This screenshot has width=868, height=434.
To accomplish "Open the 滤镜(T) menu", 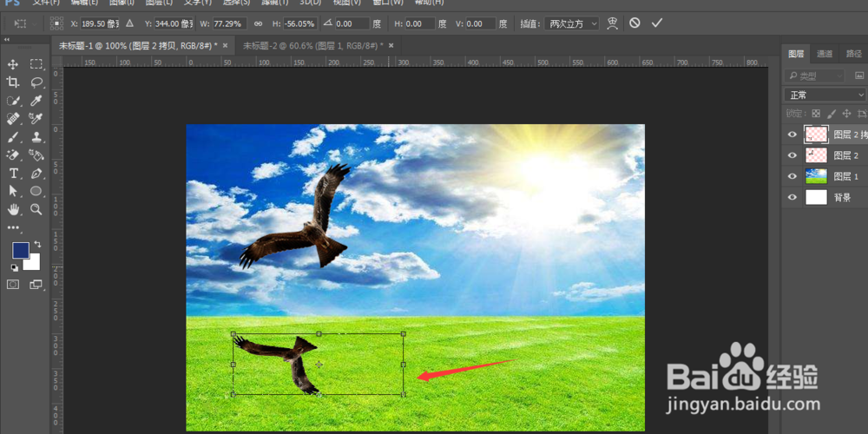I will coord(275,3).
